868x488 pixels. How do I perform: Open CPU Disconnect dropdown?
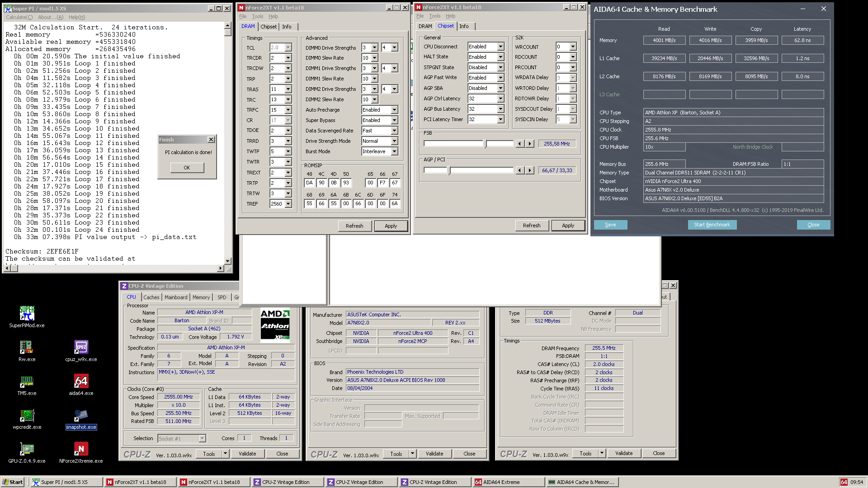(500, 47)
